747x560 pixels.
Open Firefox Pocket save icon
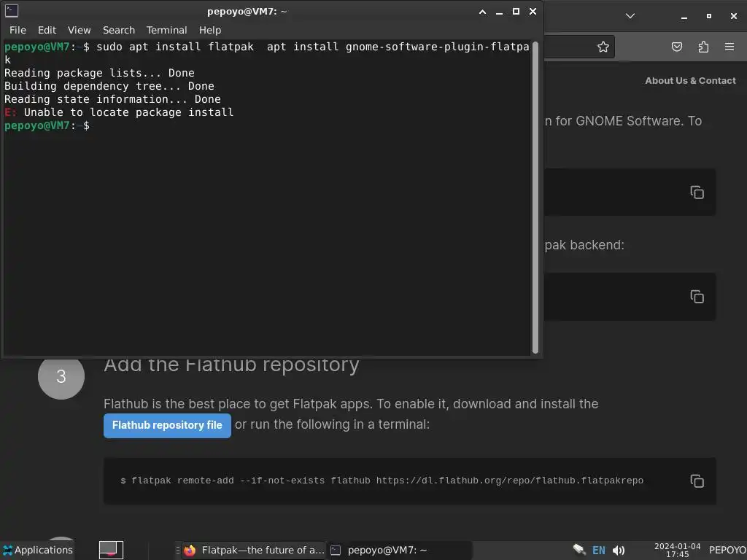676,47
